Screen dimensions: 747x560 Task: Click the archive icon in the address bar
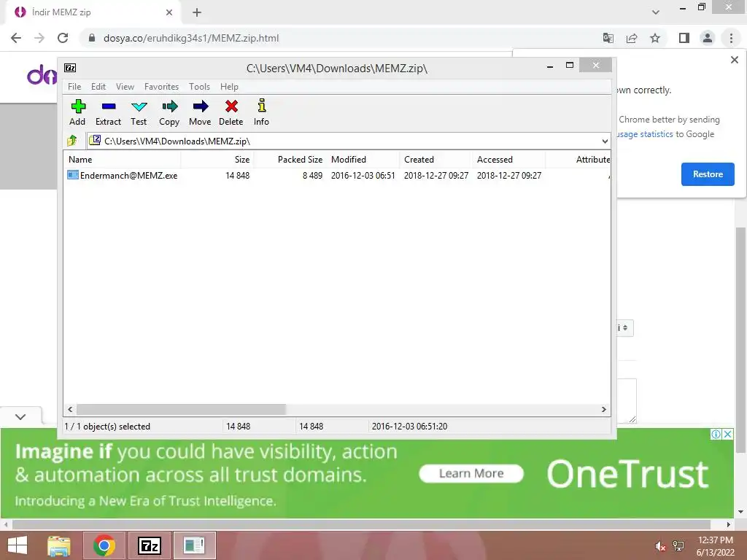96,141
